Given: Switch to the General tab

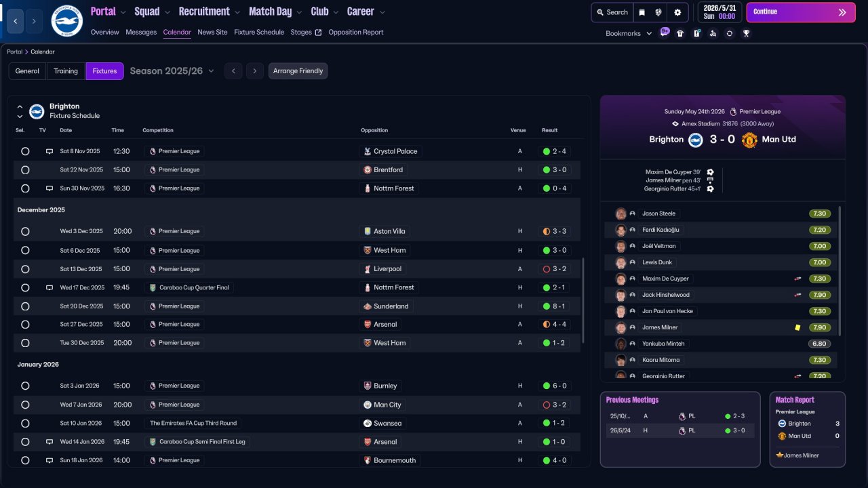Looking at the screenshot, I should (x=27, y=71).
